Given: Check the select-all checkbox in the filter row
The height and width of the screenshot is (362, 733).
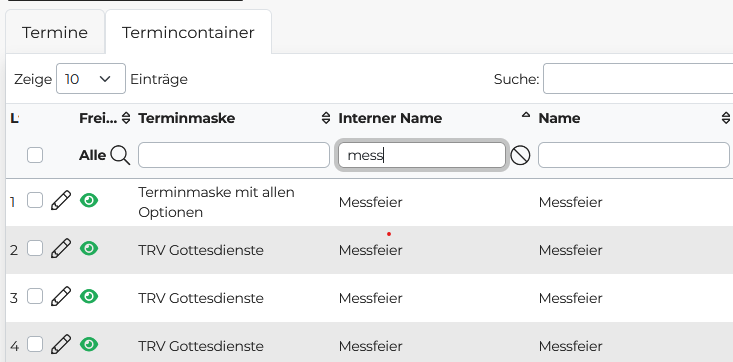Looking at the screenshot, I should [x=35, y=155].
